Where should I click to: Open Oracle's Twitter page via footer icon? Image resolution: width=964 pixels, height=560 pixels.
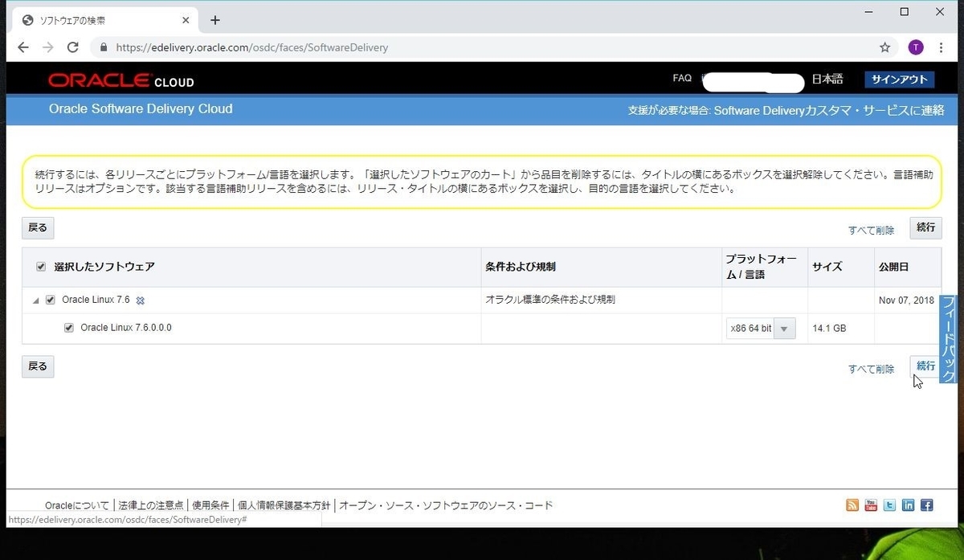coord(889,505)
